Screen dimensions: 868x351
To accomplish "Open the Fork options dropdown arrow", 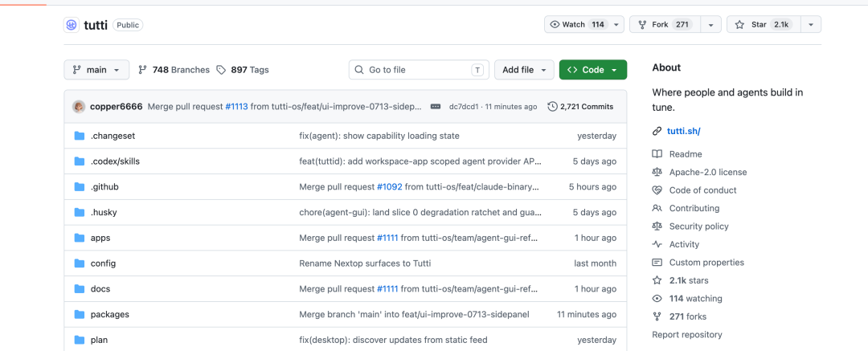I will pos(710,24).
